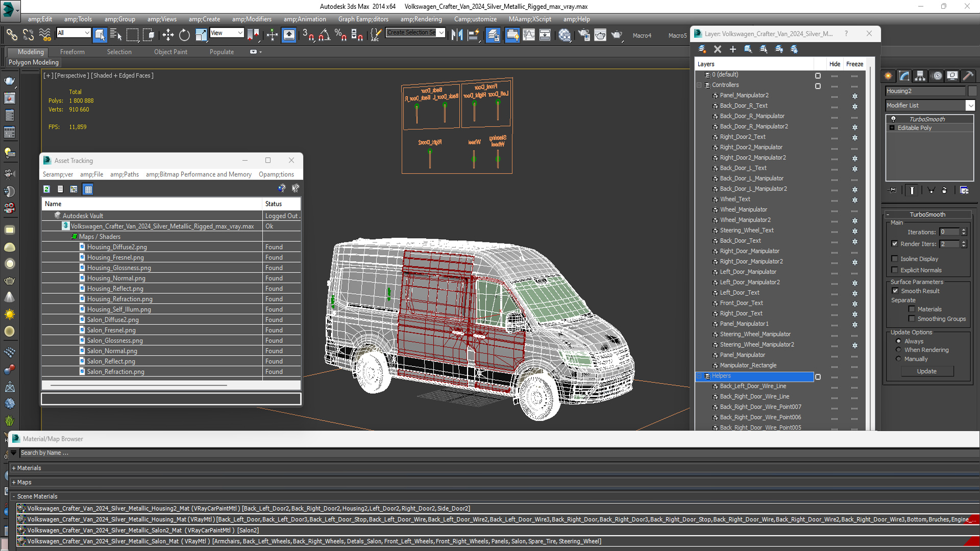Check the Separate by Materials checkbox
Viewport: 980px width, 551px height.
(x=912, y=309)
